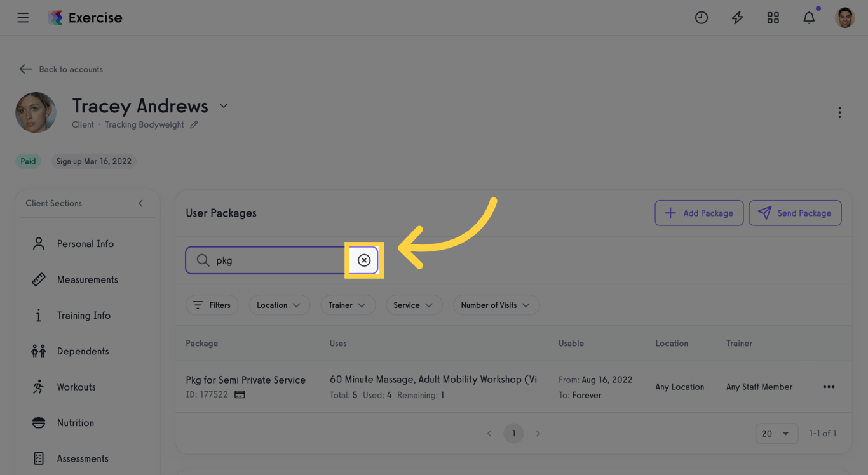Viewport: 868px width, 475px height.
Task: Open the lightning bolt quick actions
Action: click(x=737, y=18)
